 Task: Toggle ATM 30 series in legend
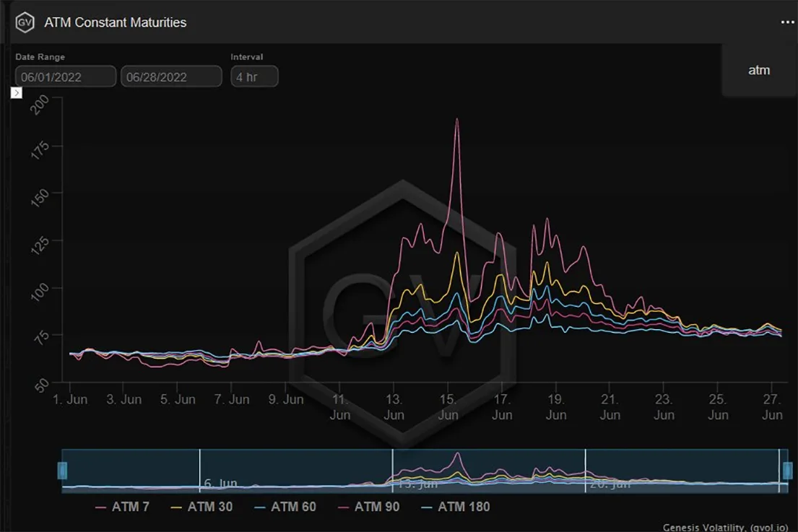pyautogui.click(x=201, y=507)
